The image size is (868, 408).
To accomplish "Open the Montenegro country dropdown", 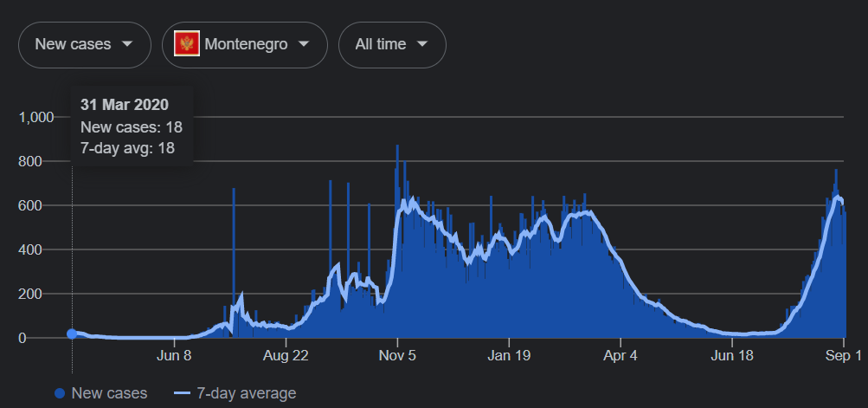I will (x=244, y=44).
